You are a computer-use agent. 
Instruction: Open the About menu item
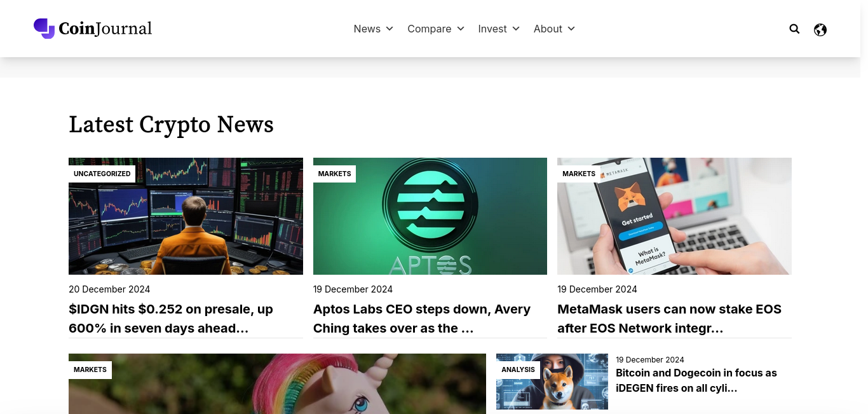548,29
